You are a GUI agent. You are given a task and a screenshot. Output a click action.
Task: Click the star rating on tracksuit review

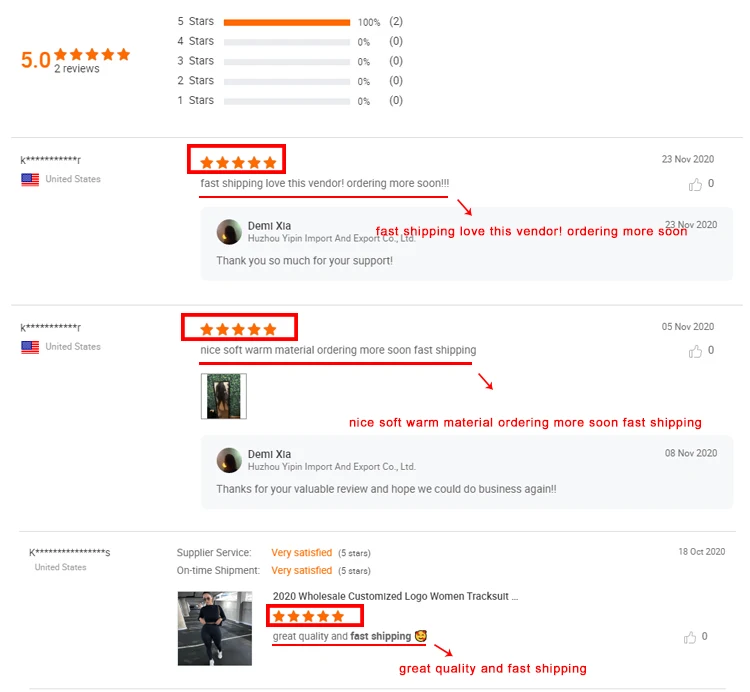coord(308,616)
